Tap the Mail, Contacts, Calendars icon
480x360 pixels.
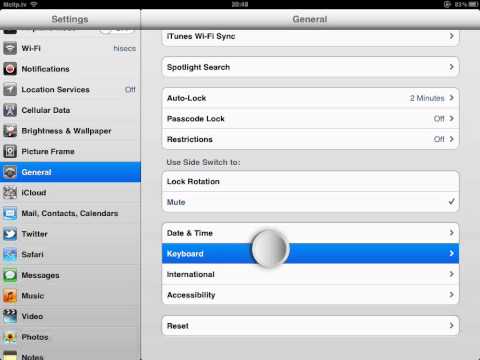(x=10, y=213)
